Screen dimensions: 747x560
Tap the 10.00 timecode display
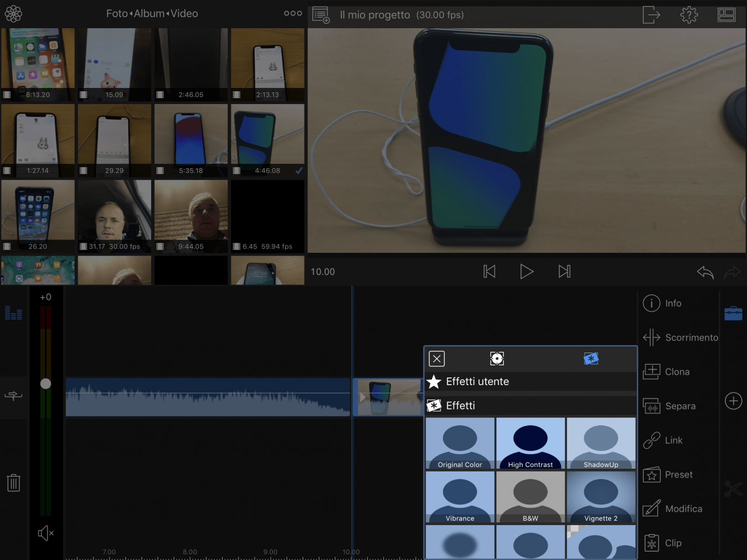point(323,272)
